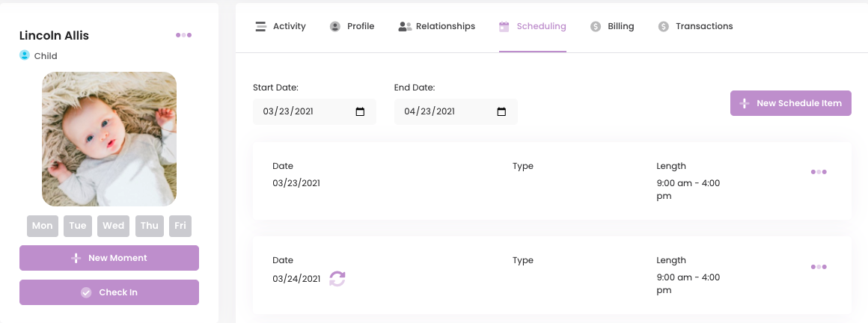Click the Length time in the 03/23/2021 row

[x=688, y=190]
